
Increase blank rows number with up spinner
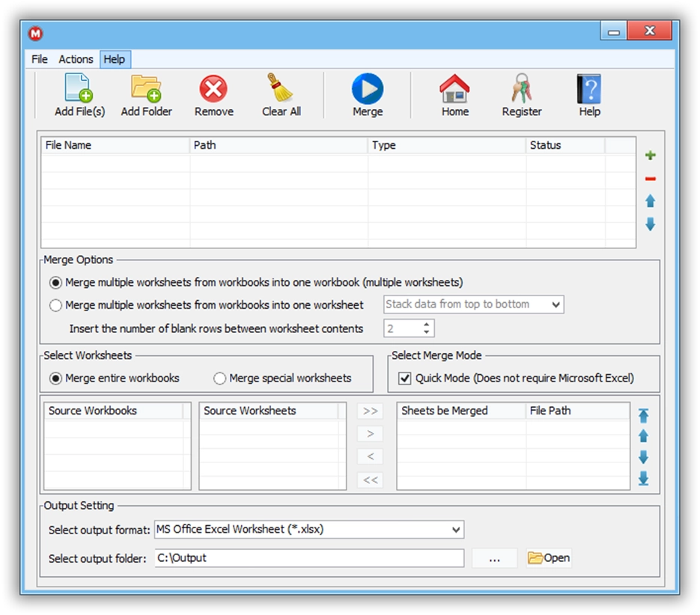click(x=426, y=324)
